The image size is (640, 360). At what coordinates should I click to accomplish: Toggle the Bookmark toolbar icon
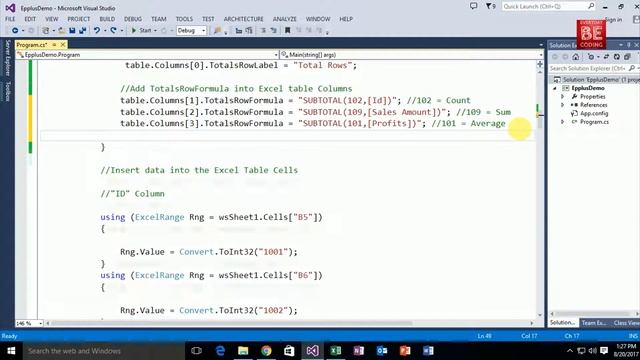[288, 31]
